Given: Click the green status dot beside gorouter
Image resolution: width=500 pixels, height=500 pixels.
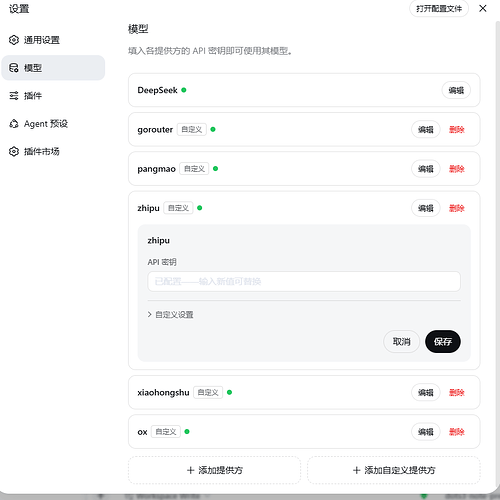Looking at the screenshot, I should pos(213,129).
